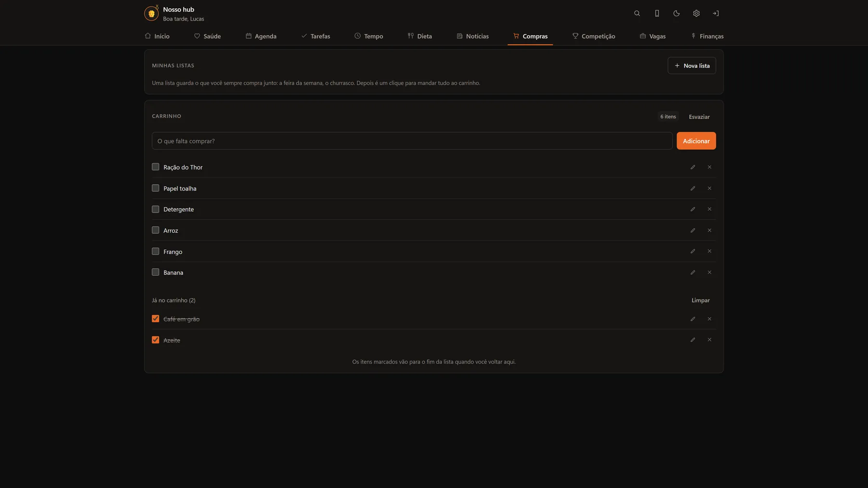The width and height of the screenshot is (868, 488).
Task: Click the logout arrow icon
Action: [x=716, y=14]
